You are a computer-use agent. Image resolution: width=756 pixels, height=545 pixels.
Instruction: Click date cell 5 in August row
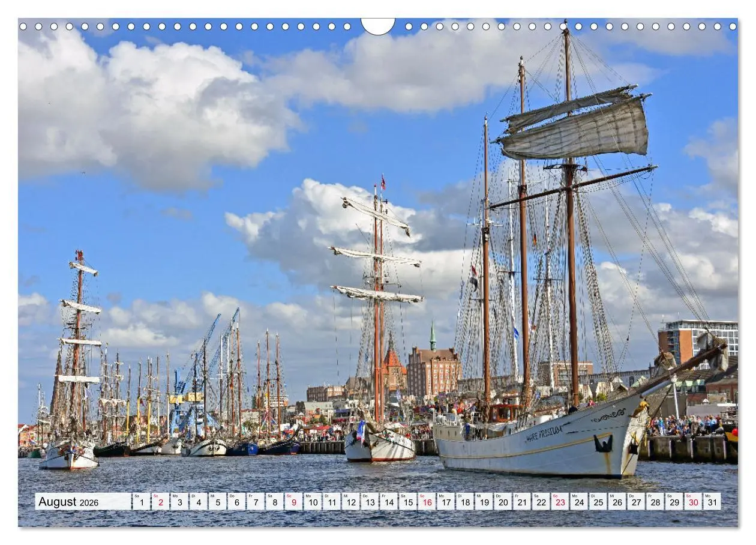217,502
